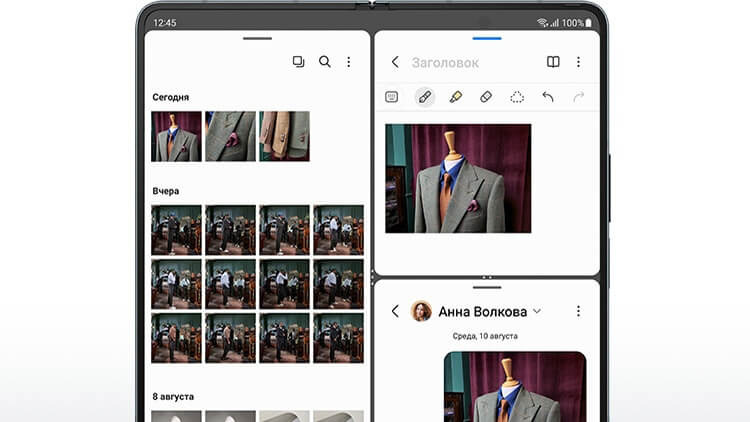Tap the gallery window top handle
The width and height of the screenshot is (750, 422).
[257, 38]
